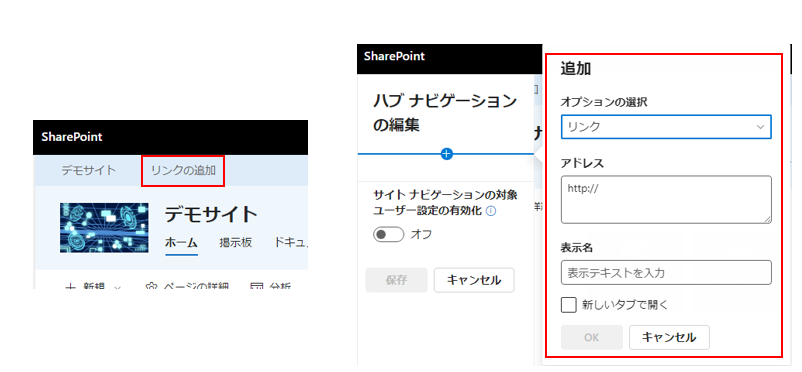Click the OK button in 追加 dialog
The width and height of the screenshot is (802, 372).
click(592, 337)
